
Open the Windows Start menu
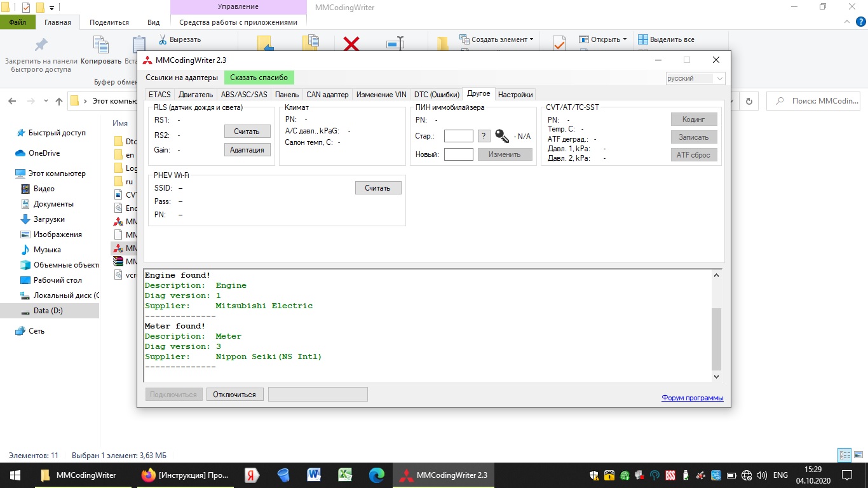click(x=15, y=475)
